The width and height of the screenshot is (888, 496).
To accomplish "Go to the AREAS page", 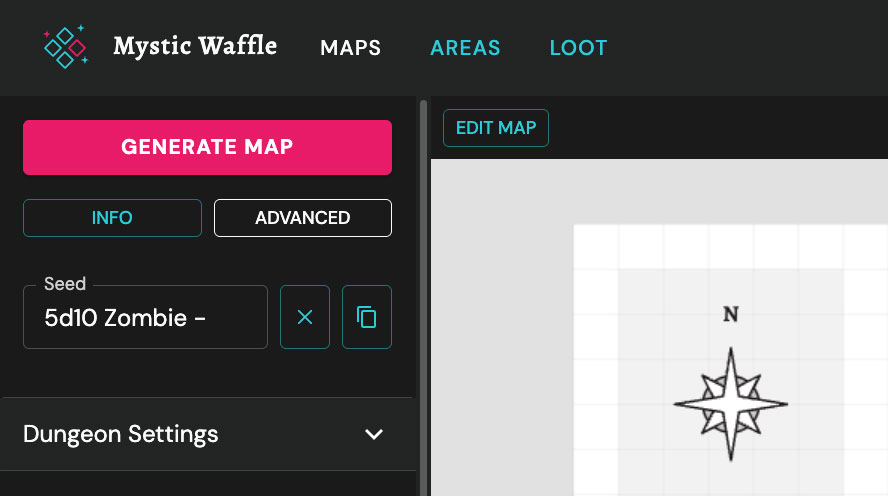I will click(x=465, y=48).
